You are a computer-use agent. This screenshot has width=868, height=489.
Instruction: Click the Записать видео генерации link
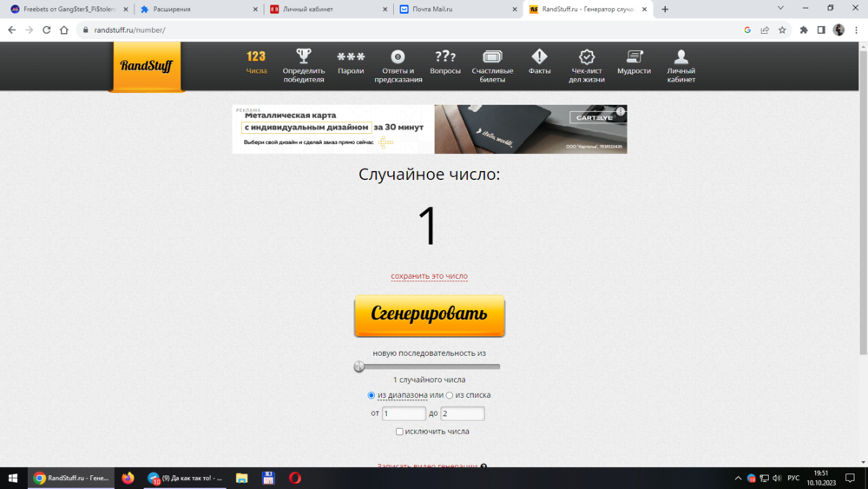point(427,466)
